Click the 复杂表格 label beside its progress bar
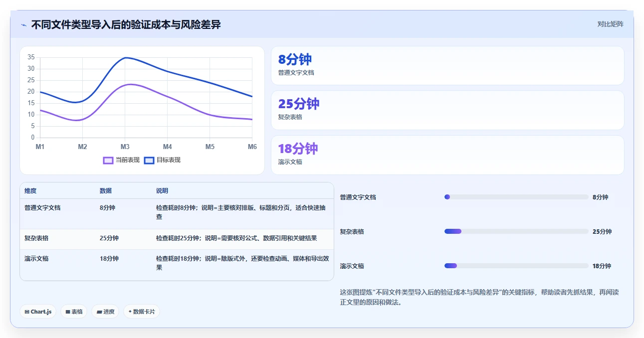The height and width of the screenshot is (338, 644). pyautogui.click(x=352, y=231)
